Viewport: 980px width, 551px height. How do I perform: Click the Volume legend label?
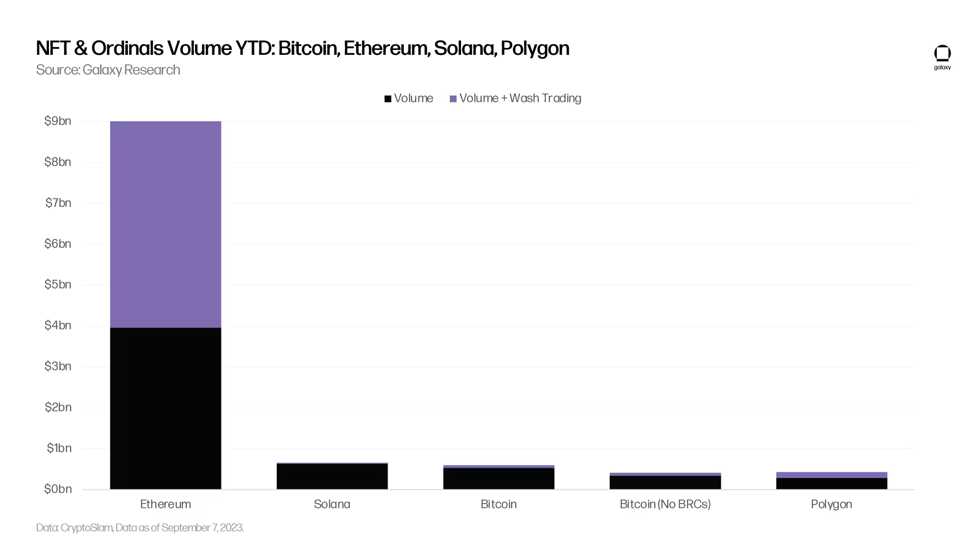tap(414, 98)
